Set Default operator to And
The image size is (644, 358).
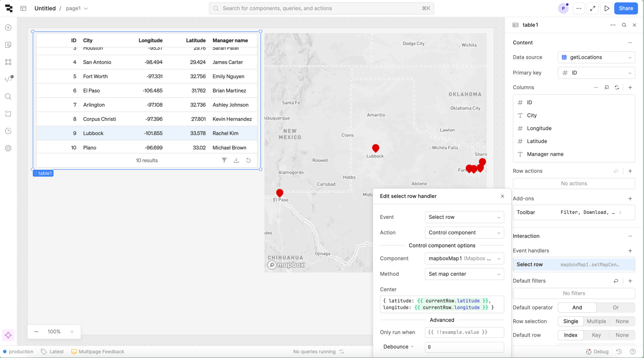(577, 308)
